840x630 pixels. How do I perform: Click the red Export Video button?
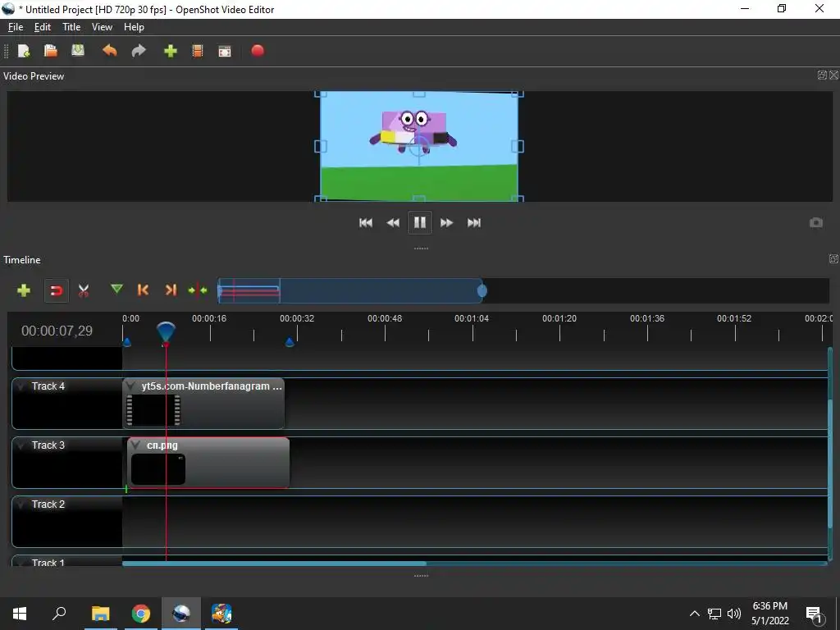click(258, 50)
